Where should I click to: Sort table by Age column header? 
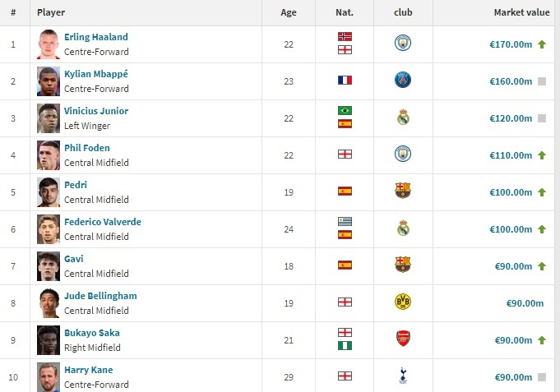[x=289, y=13]
